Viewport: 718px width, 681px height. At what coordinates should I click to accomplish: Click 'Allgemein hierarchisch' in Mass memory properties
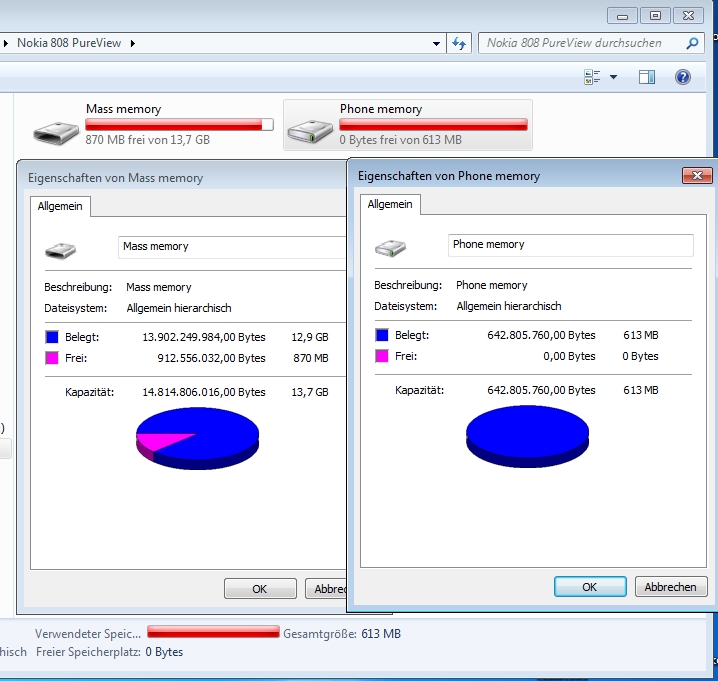pos(179,308)
